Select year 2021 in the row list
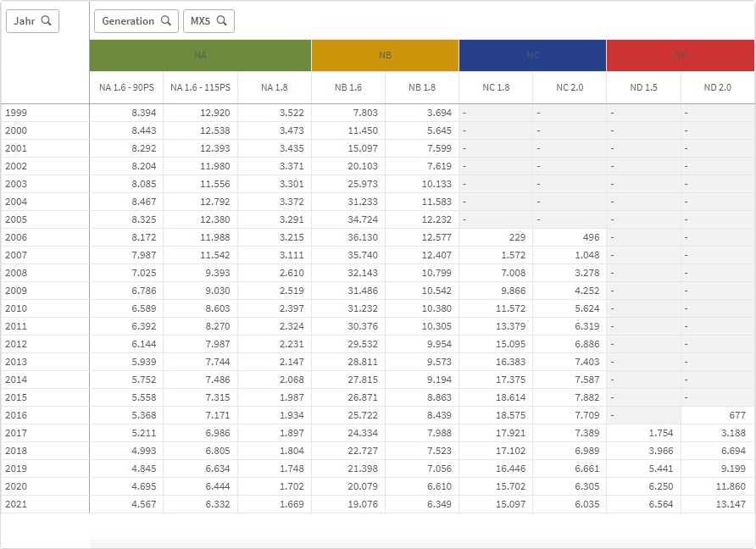The image size is (756, 549). tap(16, 504)
